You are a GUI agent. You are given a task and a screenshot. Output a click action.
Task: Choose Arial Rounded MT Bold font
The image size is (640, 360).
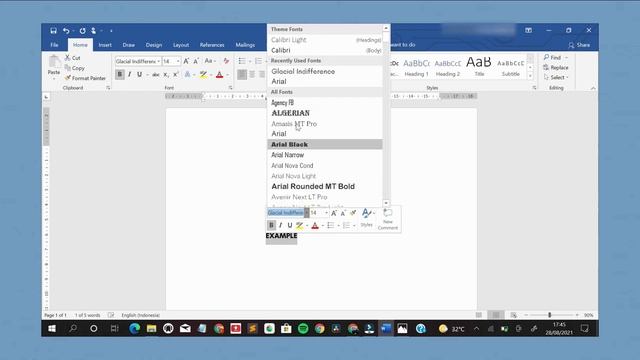(325, 187)
